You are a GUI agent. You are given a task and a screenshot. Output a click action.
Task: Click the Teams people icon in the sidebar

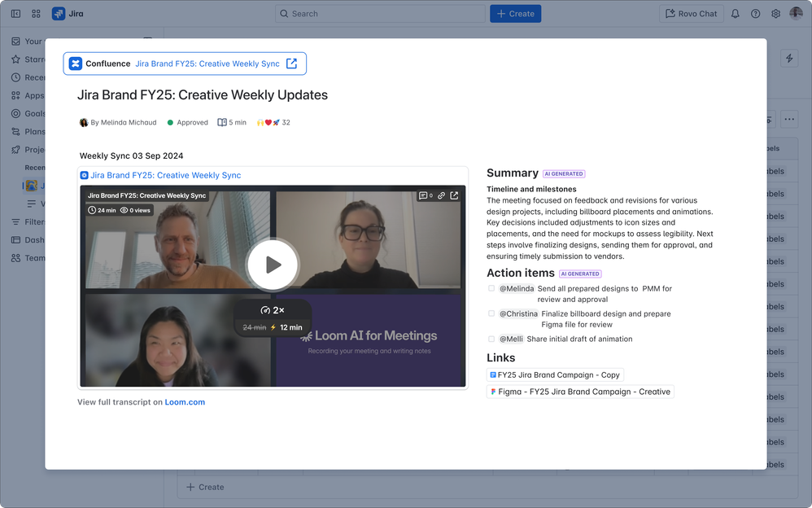pyautogui.click(x=16, y=258)
